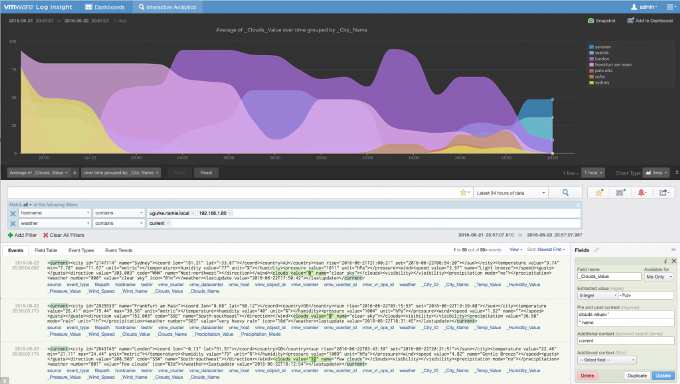Open favorite queries star inside the search bar
Viewport: 680px width, 384px height.
pyautogui.click(x=464, y=193)
